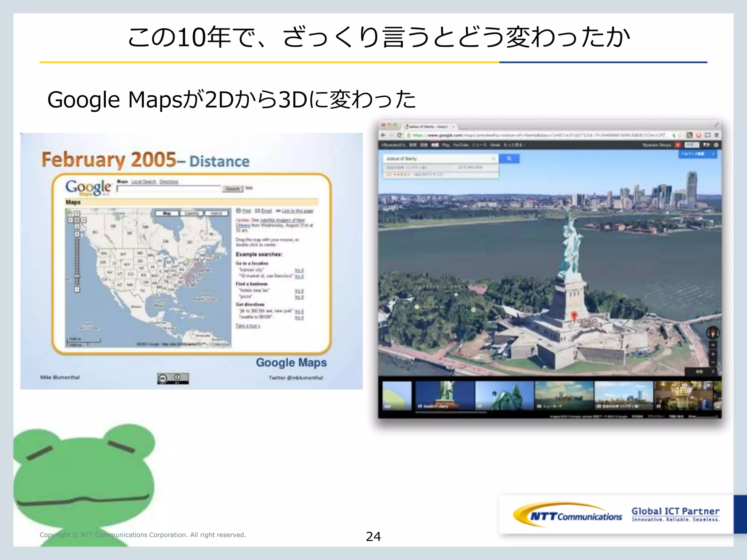Click the 'Mike Blumenthal' author text

(x=60, y=377)
